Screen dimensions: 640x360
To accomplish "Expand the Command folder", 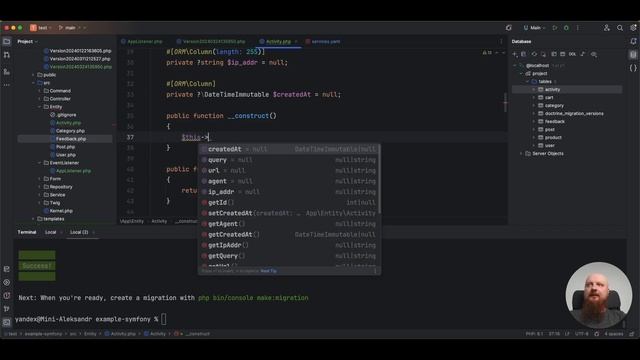I will 40,91.
